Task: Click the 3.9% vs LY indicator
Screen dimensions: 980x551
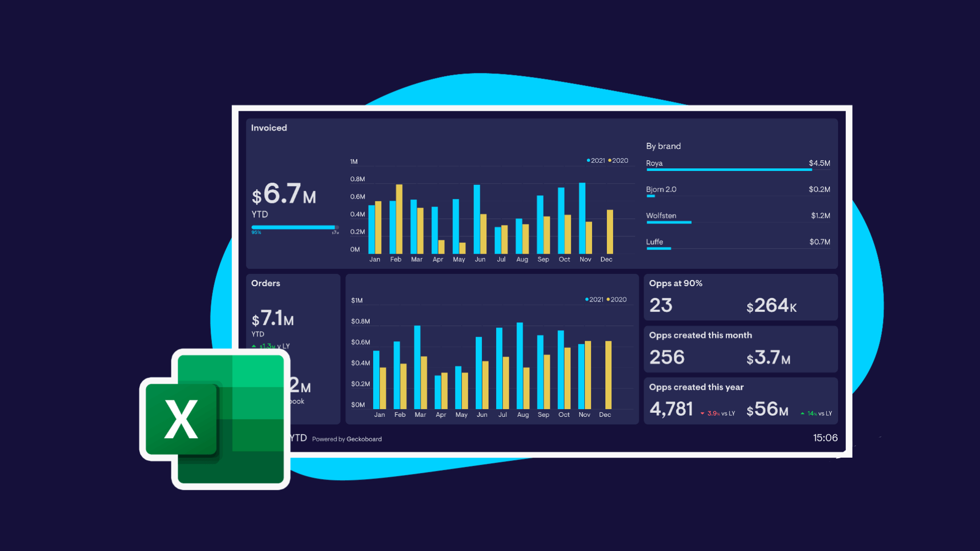Action: click(x=718, y=414)
